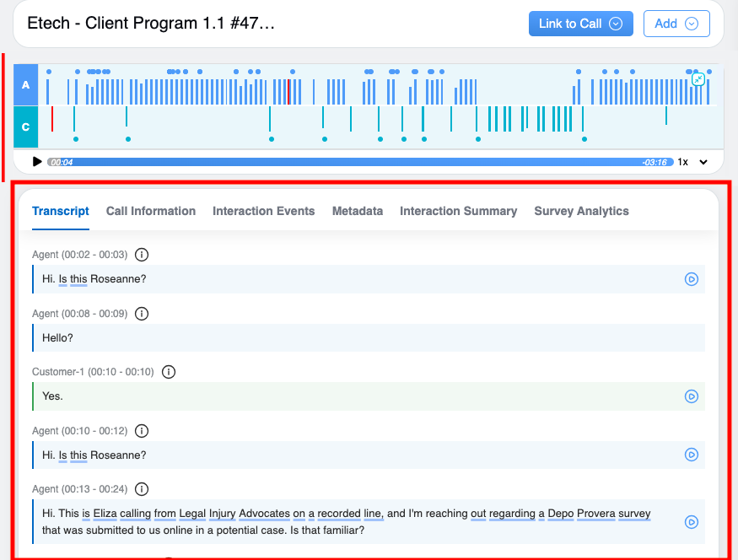This screenshot has height=560, width=738.
Task: Switch to the Call Information tab
Action: click(150, 211)
